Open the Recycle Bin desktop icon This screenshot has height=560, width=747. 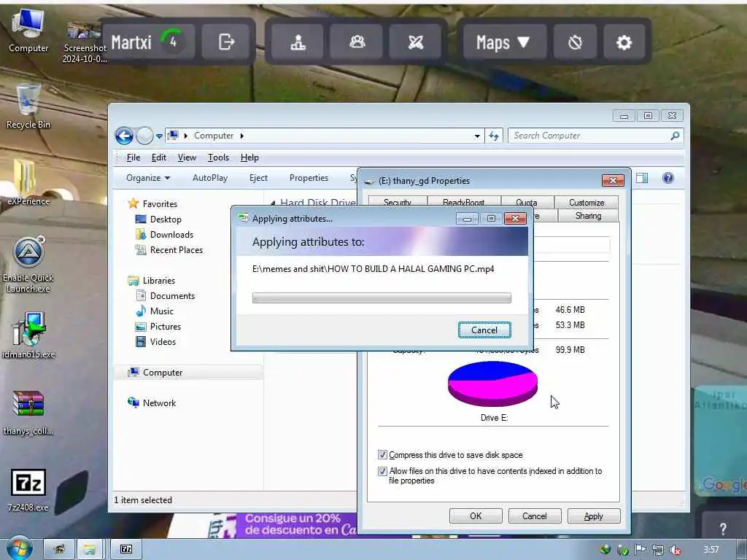pos(28,106)
